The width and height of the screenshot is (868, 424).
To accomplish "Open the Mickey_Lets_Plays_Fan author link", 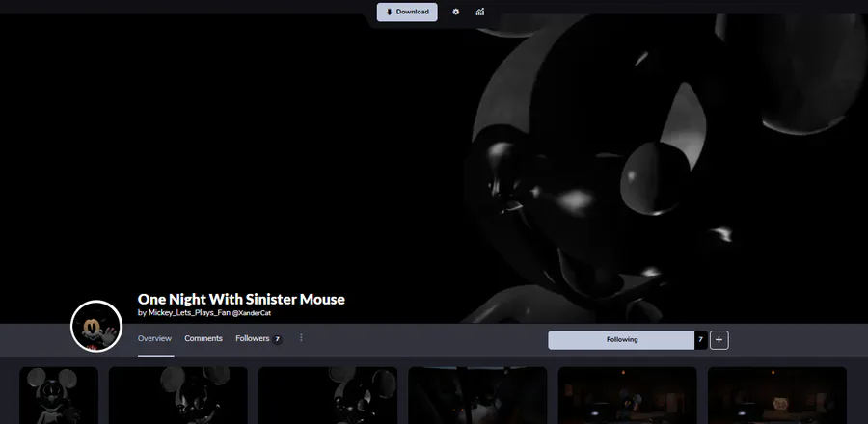I will point(189,312).
